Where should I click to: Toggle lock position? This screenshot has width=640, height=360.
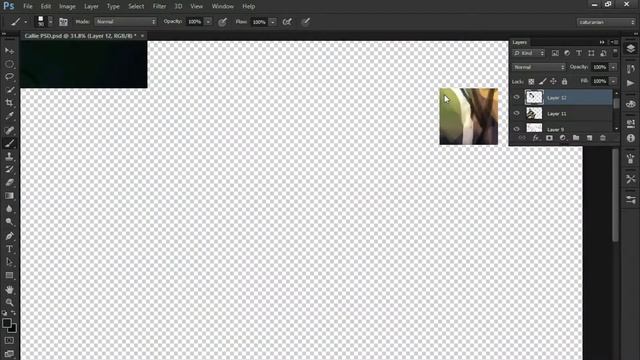pyautogui.click(x=553, y=82)
